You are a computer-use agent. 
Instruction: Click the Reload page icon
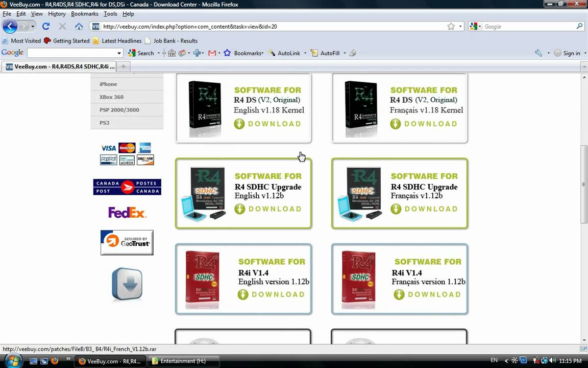tap(46, 26)
